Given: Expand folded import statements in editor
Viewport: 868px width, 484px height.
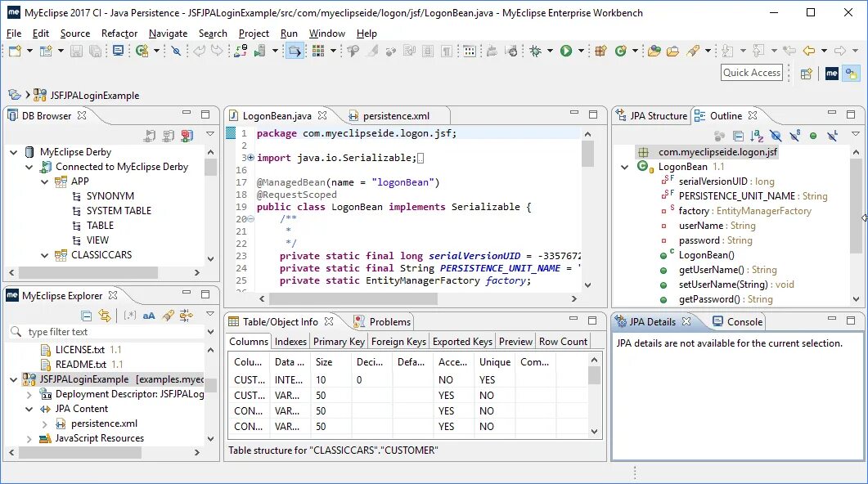Looking at the screenshot, I should click(x=251, y=158).
